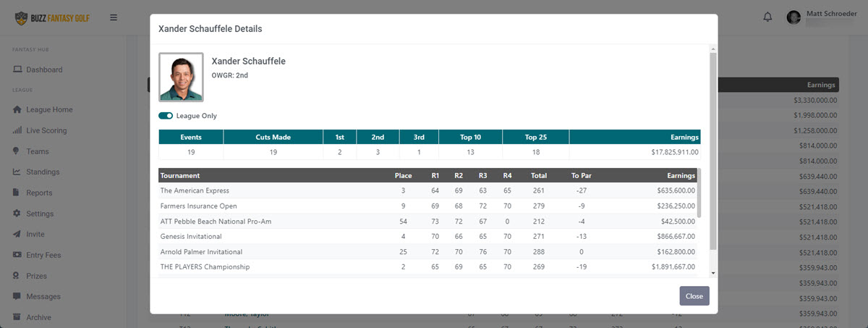Close the Xander Schauffele Details dialog
The height and width of the screenshot is (328, 868).
(694, 296)
